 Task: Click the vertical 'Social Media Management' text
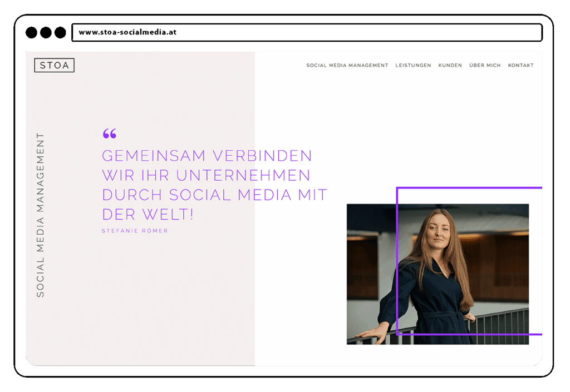tap(40, 215)
